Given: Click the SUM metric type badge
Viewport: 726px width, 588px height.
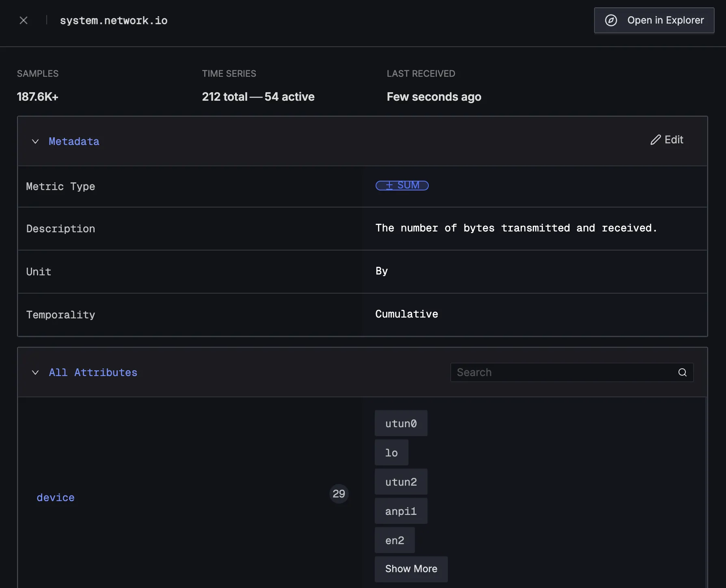Looking at the screenshot, I should 402,186.
